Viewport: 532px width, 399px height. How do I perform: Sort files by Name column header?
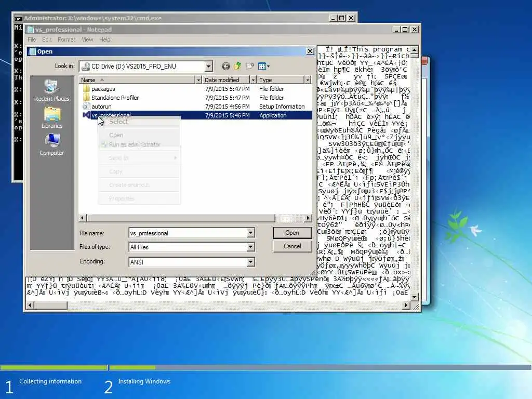[137, 80]
